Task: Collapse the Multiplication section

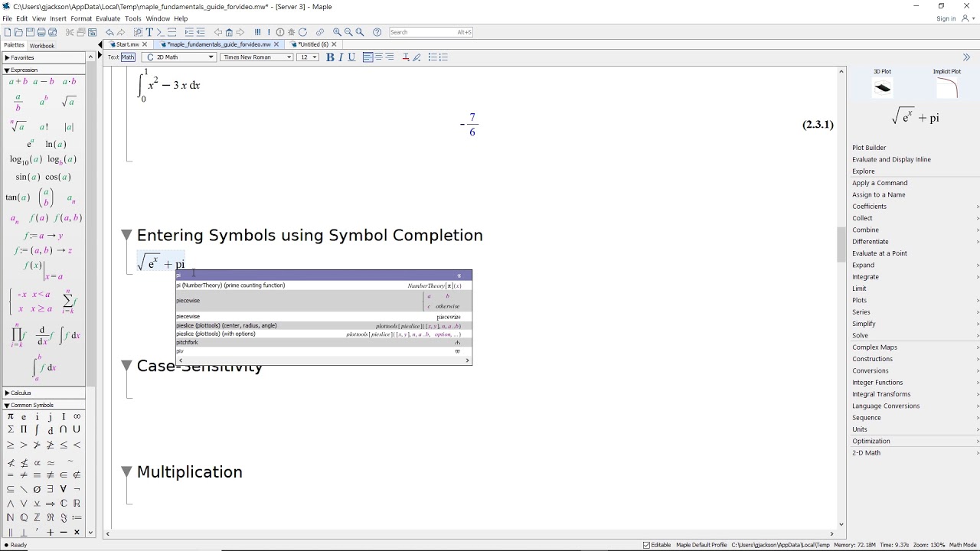Action: tap(126, 471)
